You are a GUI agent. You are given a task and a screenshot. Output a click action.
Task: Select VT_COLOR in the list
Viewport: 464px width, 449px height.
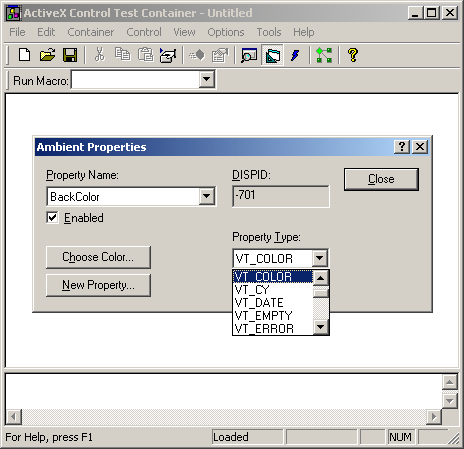coord(273,277)
